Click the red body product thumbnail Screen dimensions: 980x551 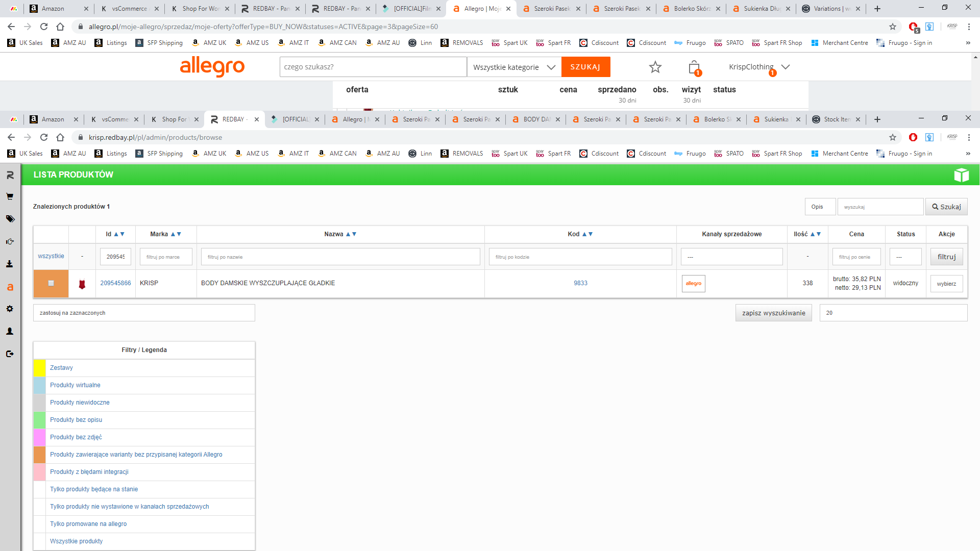coord(82,284)
